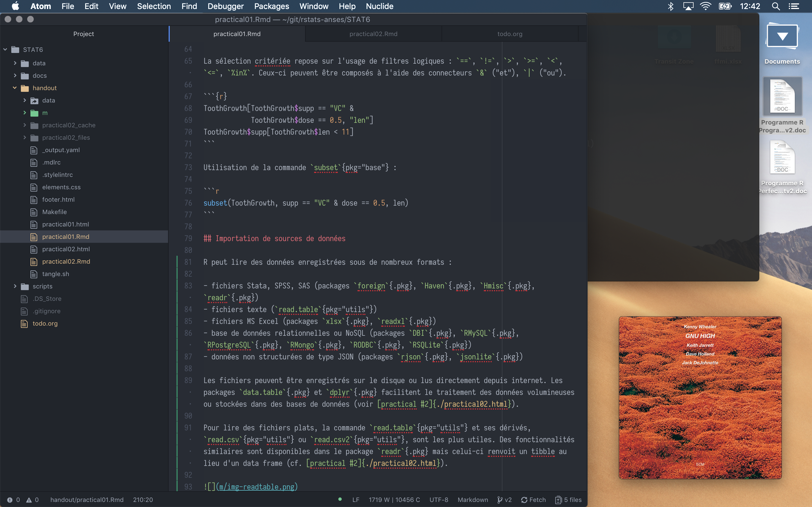
Task: Click the UTF-8 encoding selector
Action: [438, 500]
